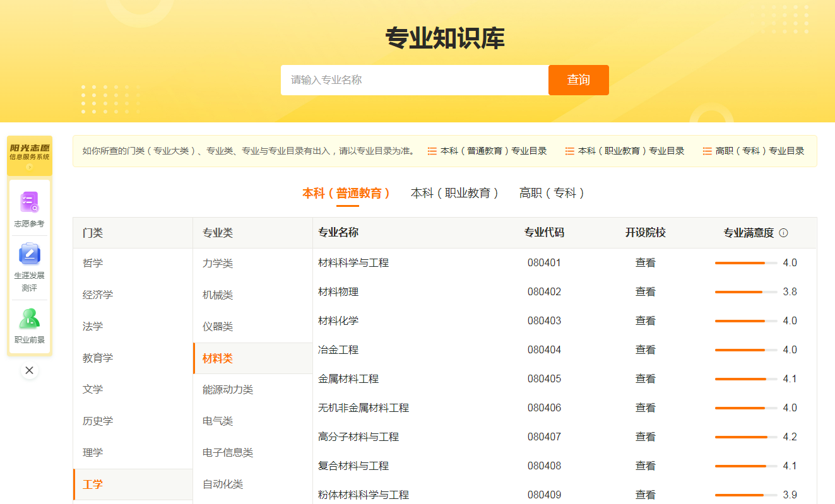
Task: Click 查看 in the 金属材料工程 row
Action: point(646,379)
